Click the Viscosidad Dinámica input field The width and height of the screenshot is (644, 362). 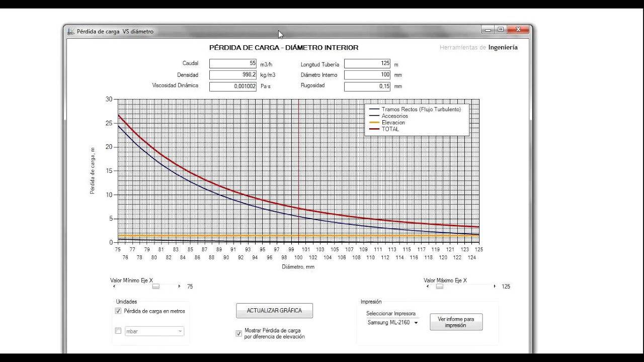click(233, 86)
